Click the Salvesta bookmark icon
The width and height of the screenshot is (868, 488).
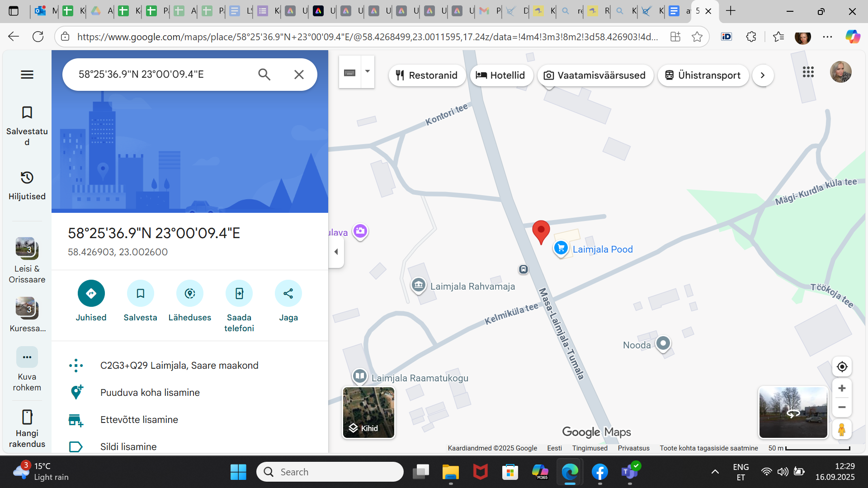point(140,294)
